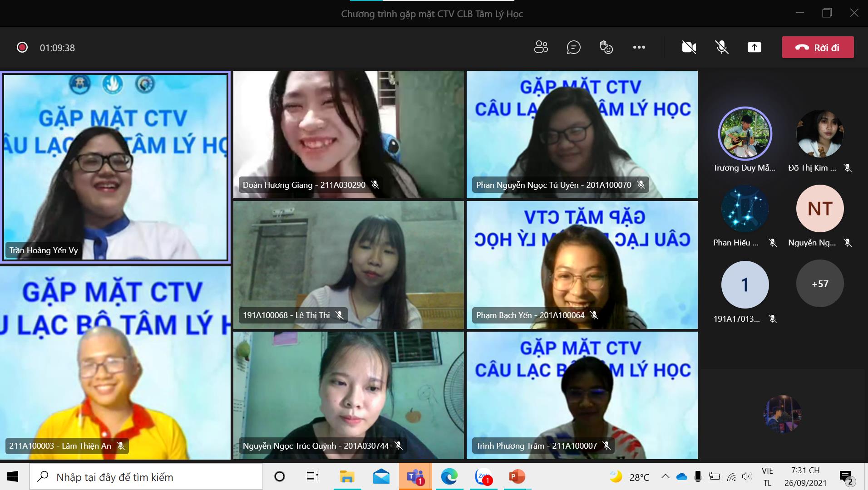Show hidden system tray icons
The height and width of the screenshot is (490, 868).
click(665, 477)
